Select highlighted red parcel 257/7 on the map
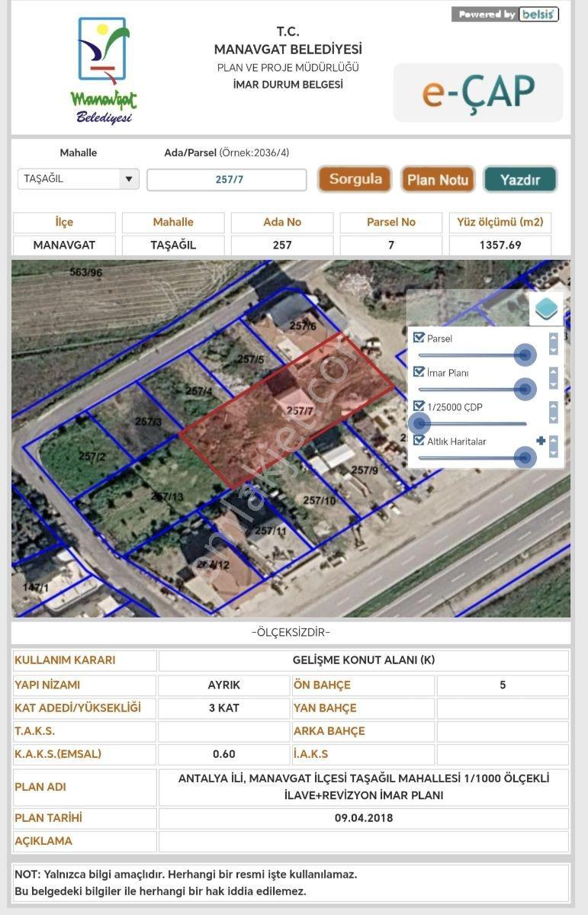The image size is (588, 915). coord(286,412)
